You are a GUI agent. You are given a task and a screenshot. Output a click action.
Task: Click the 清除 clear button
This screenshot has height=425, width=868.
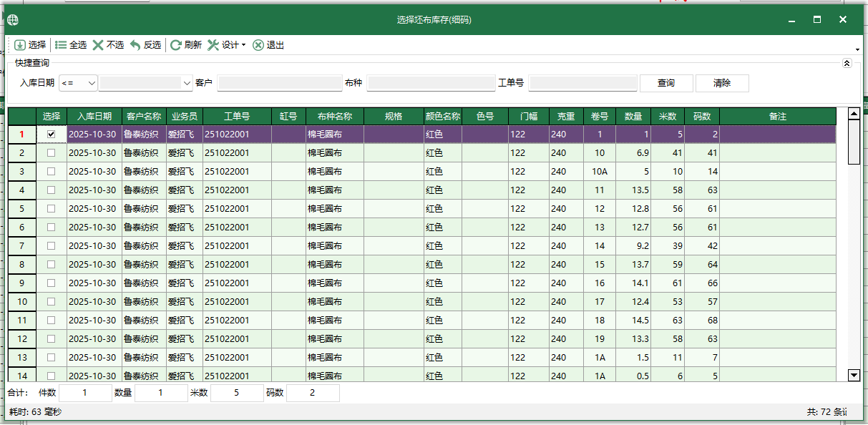[x=722, y=83]
